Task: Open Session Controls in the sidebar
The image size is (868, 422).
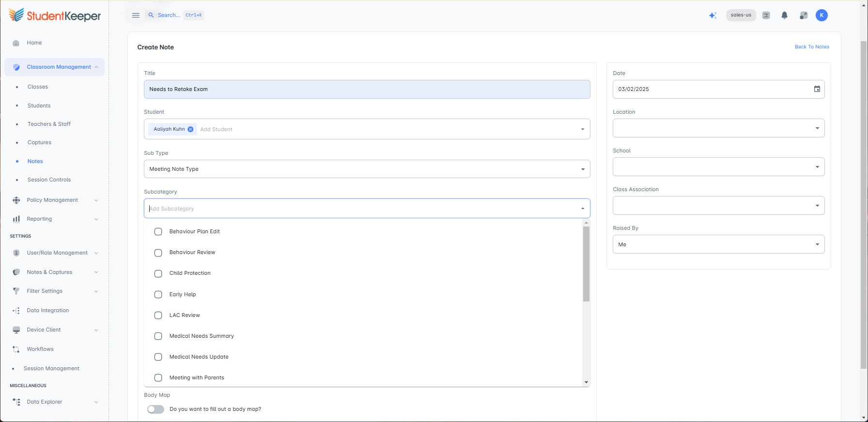Action: point(49,180)
